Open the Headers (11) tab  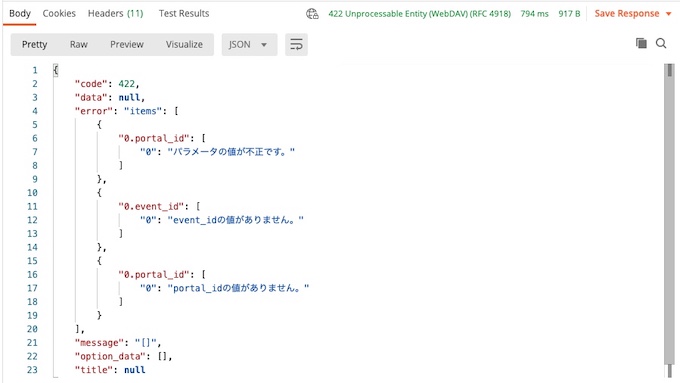[x=115, y=13]
